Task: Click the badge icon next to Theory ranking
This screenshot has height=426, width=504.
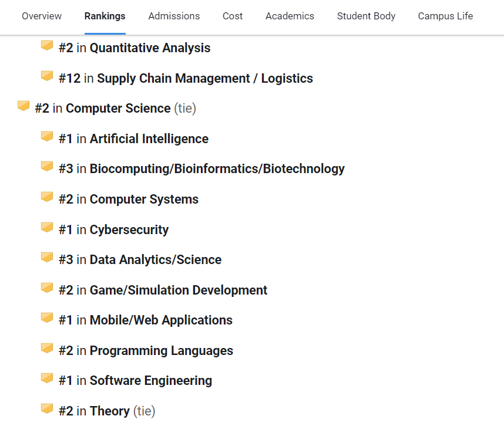Action: click(x=47, y=408)
